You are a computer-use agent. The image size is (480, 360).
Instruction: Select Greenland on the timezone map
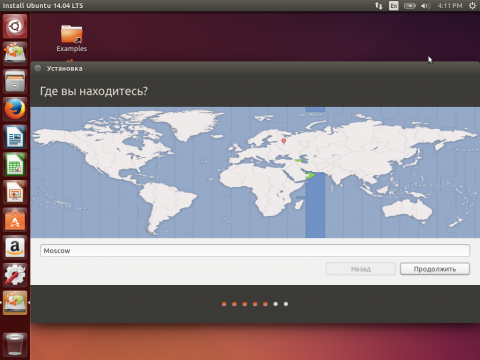(x=190, y=125)
